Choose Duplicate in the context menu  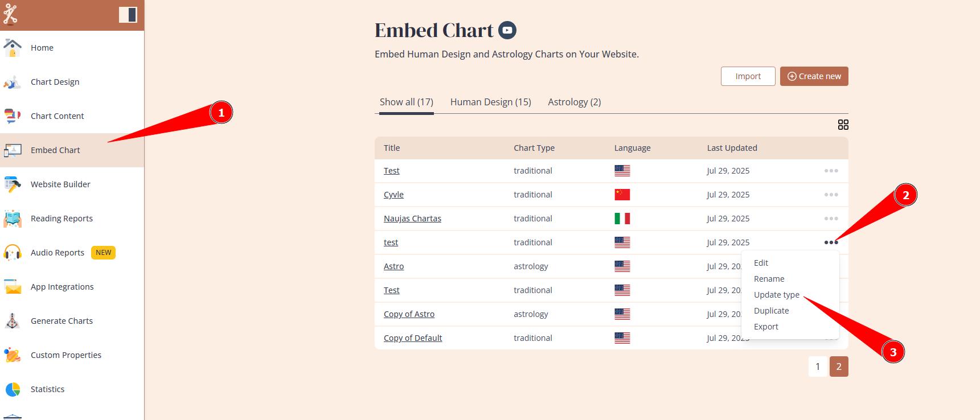click(771, 311)
